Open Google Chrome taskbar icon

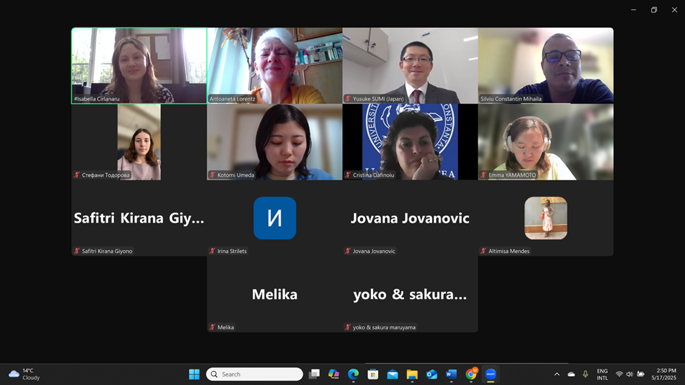471,374
